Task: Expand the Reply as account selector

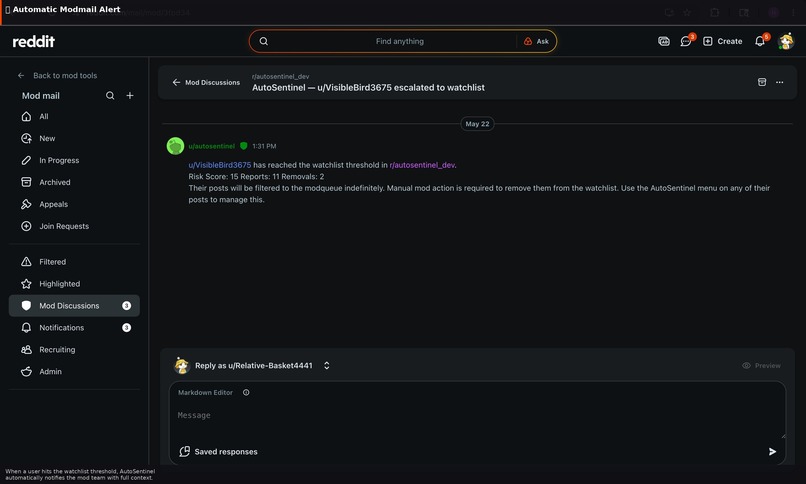Action: (x=326, y=365)
